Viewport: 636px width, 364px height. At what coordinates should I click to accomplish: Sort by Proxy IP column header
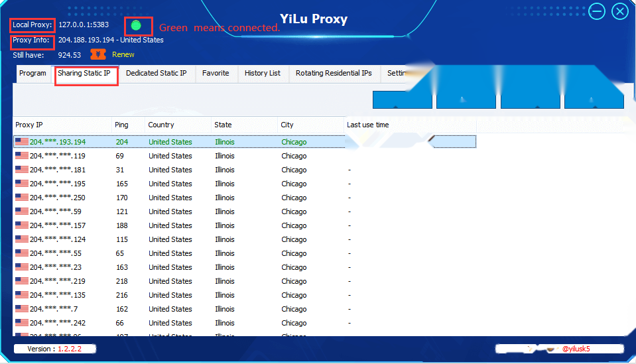coord(62,125)
